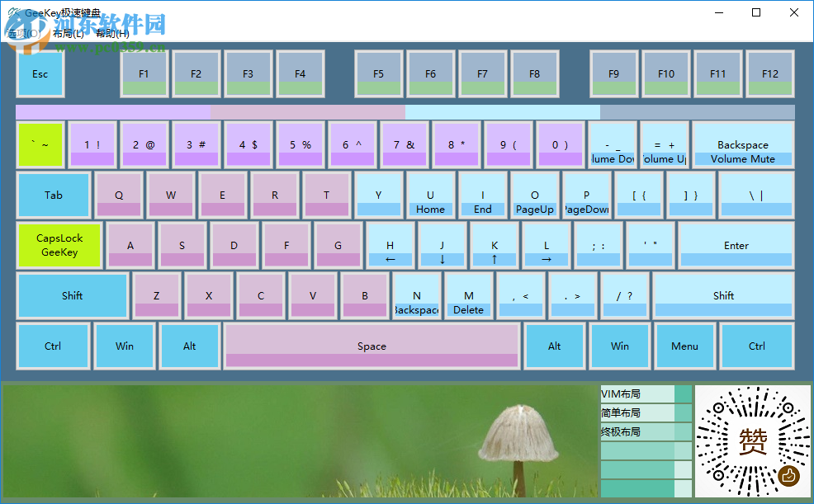The image size is (814, 504).
Task: Click the lavender color legend bar
Action: (113, 112)
